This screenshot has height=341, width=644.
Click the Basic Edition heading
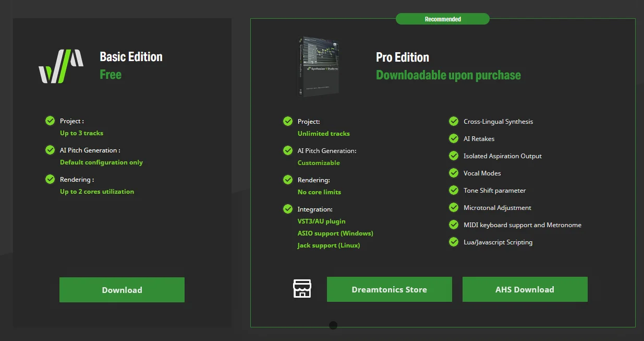pyautogui.click(x=131, y=57)
